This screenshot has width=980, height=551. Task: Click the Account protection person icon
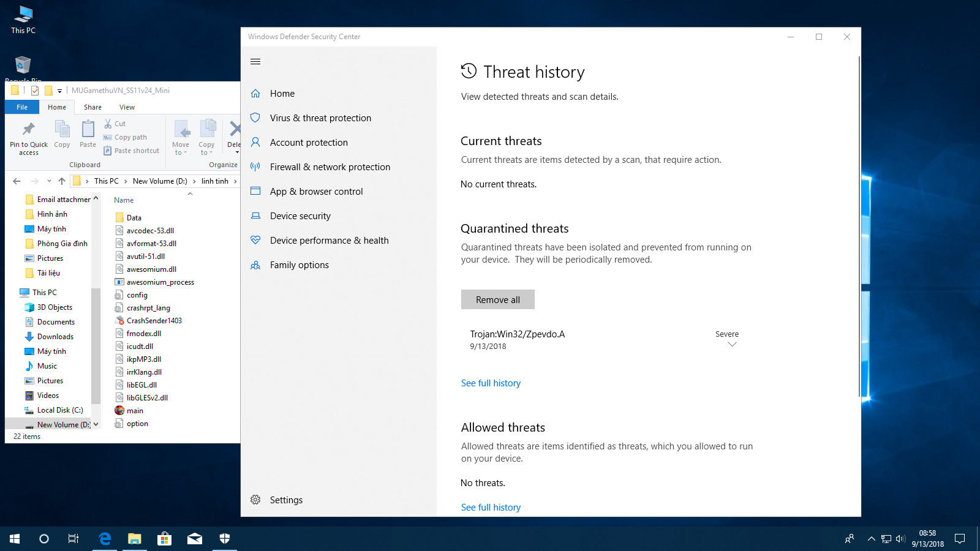[255, 143]
